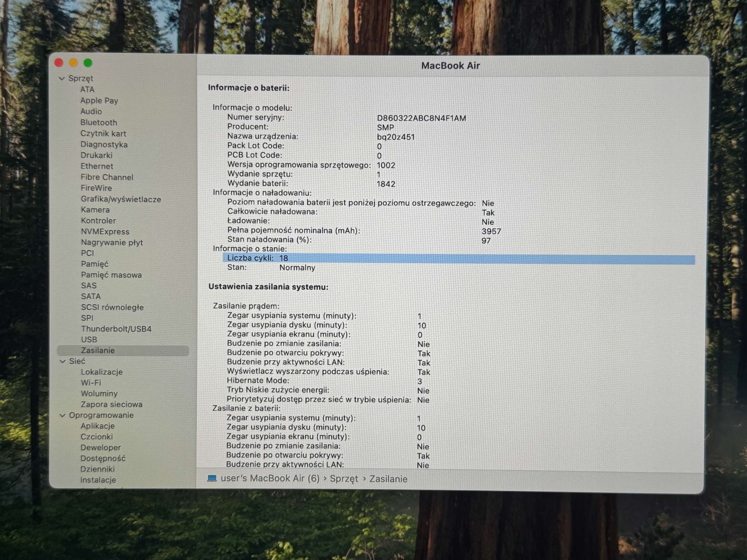Collapse the Oprogramowanie section chevron
747x560 pixels.
point(62,416)
